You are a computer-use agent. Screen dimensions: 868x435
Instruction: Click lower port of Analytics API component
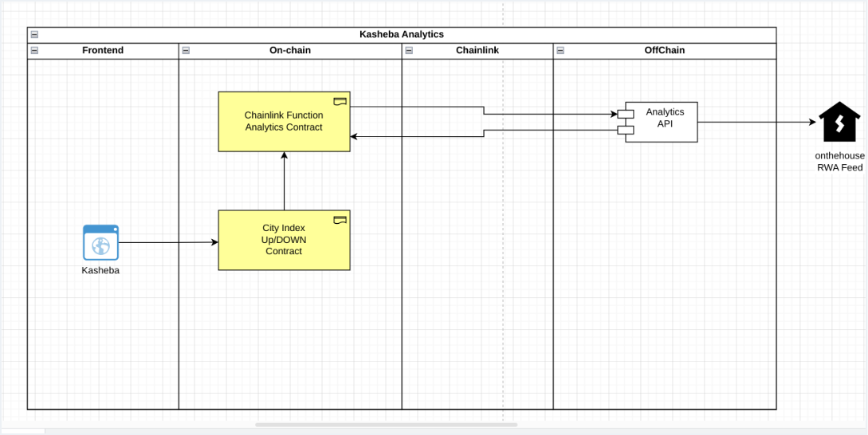pos(626,130)
